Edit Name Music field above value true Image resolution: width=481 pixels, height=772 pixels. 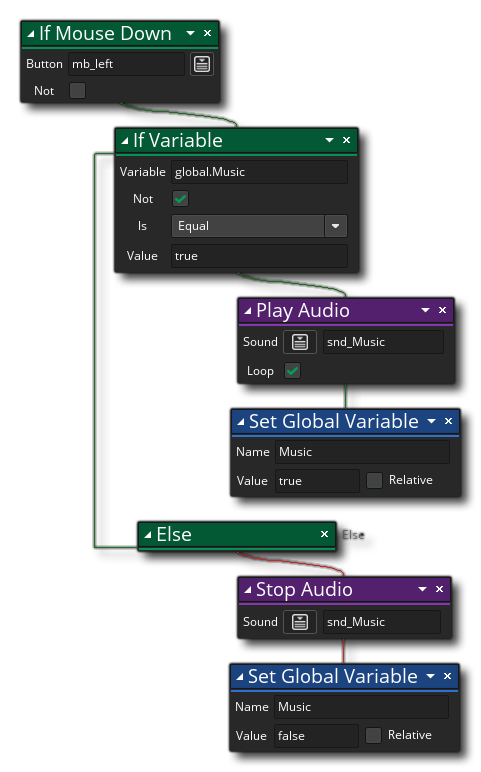362,452
